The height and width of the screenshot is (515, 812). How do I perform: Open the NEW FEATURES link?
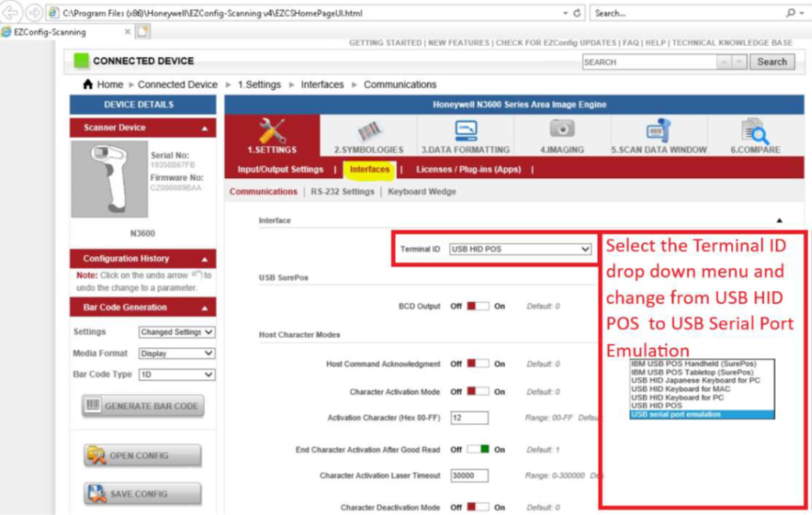pos(458,43)
